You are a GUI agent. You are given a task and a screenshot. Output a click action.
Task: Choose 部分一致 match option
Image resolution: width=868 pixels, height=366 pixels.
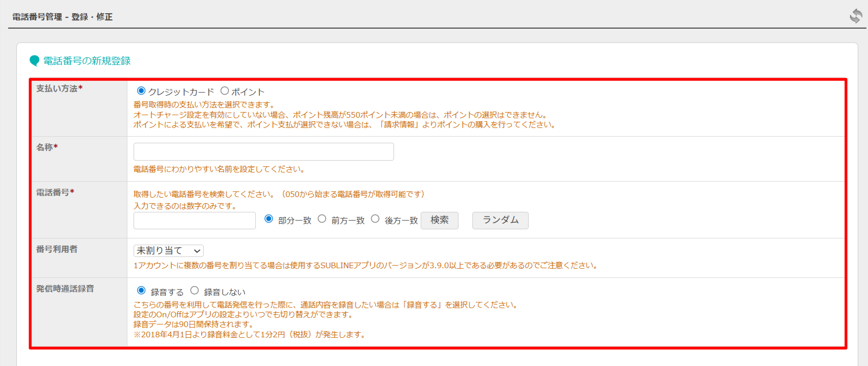click(269, 219)
